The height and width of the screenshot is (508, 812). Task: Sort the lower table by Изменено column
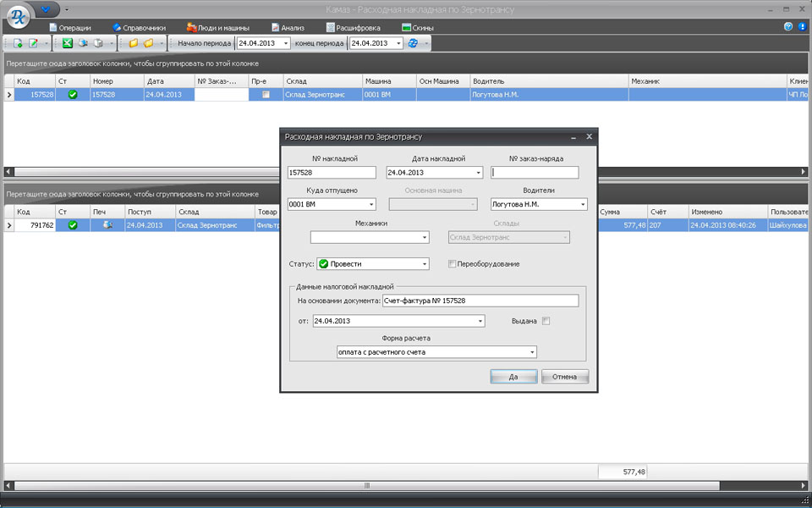pyautogui.click(x=728, y=212)
